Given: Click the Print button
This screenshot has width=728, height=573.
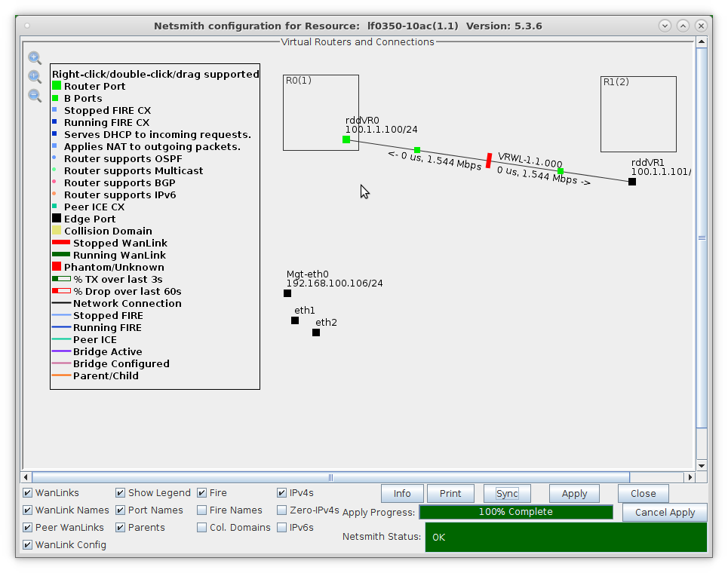Looking at the screenshot, I should click(450, 494).
